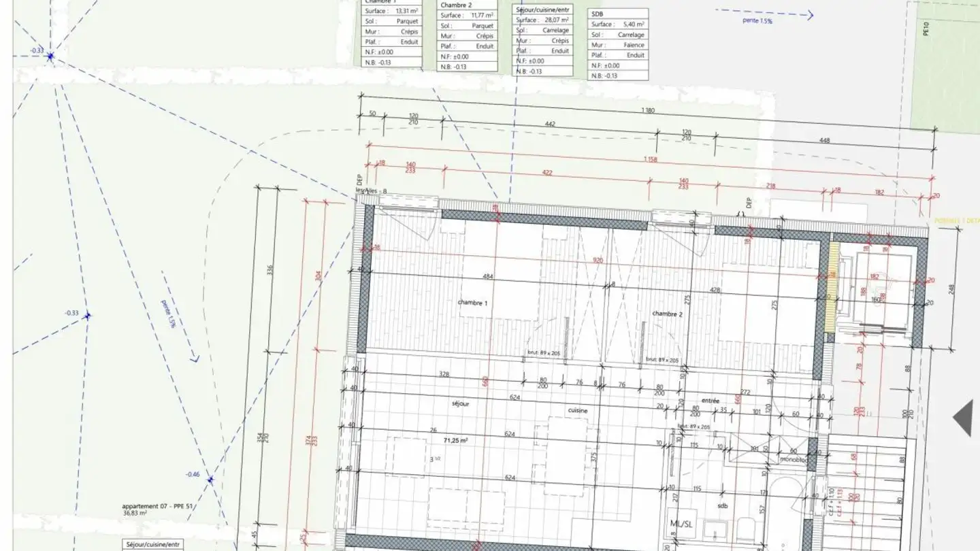980x551 pixels.
Task: Click the 'monobloc' label near entrance
Action: click(794, 459)
